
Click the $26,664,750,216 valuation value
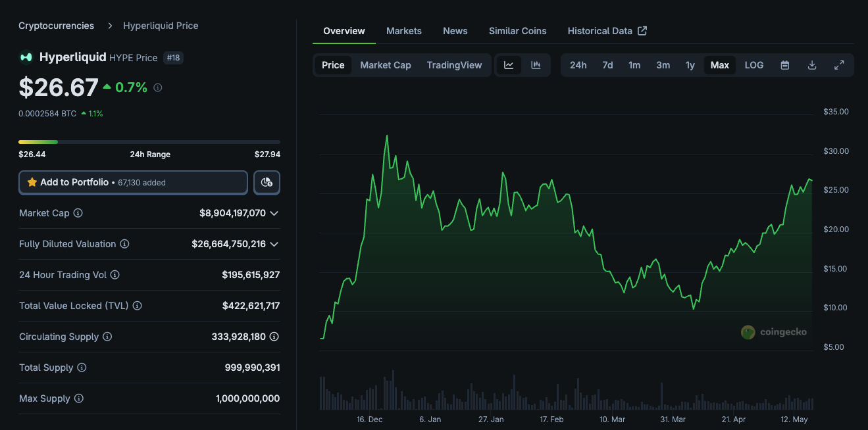(x=228, y=244)
